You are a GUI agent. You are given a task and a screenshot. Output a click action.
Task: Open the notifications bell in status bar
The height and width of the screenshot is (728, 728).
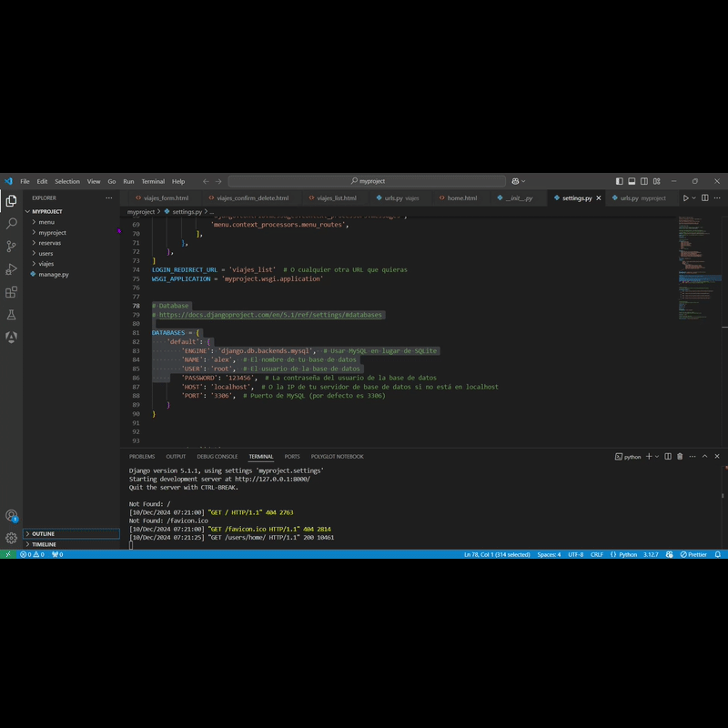coord(717,554)
